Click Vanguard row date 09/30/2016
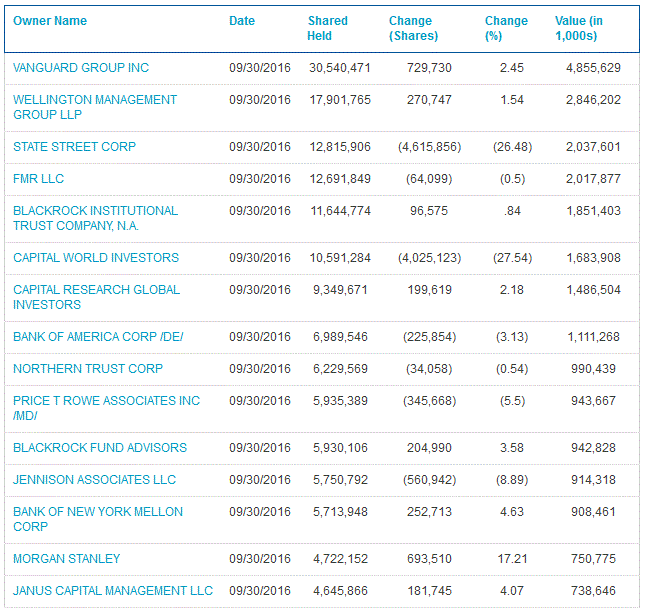645x613 pixels. click(x=260, y=67)
